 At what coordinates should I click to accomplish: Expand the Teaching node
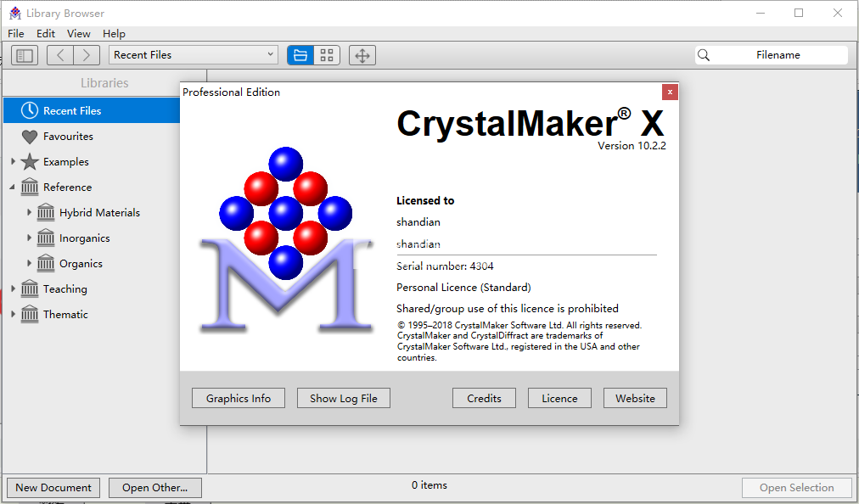pyautogui.click(x=13, y=288)
